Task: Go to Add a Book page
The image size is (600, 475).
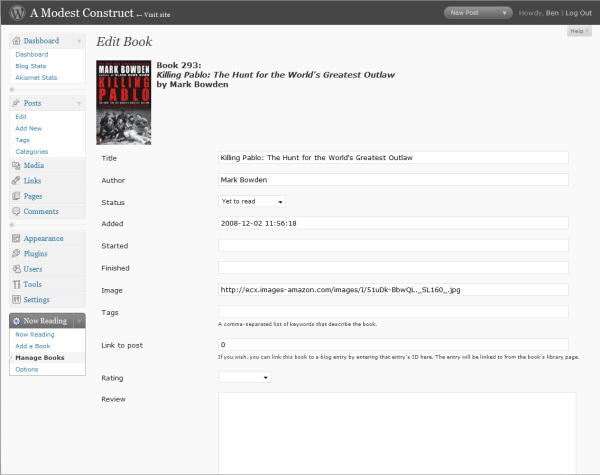Action: 33,345
